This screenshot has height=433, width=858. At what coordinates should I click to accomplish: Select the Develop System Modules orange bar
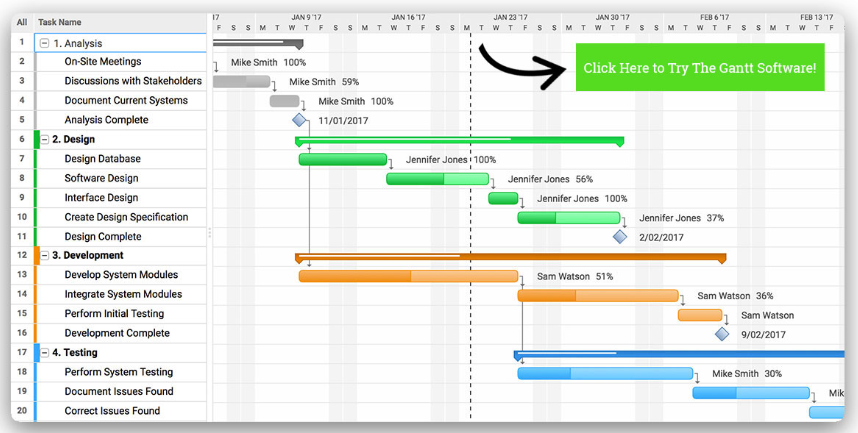click(407, 276)
